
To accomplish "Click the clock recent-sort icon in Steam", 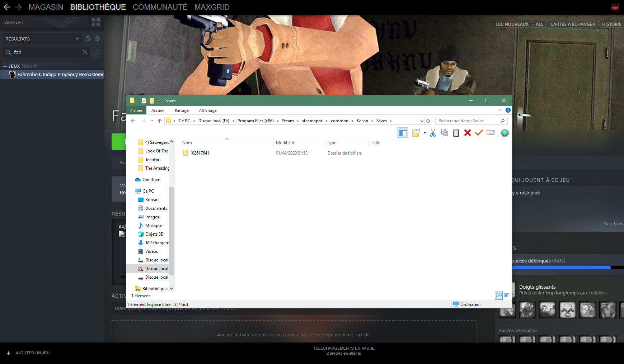I will (x=88, y=39).
